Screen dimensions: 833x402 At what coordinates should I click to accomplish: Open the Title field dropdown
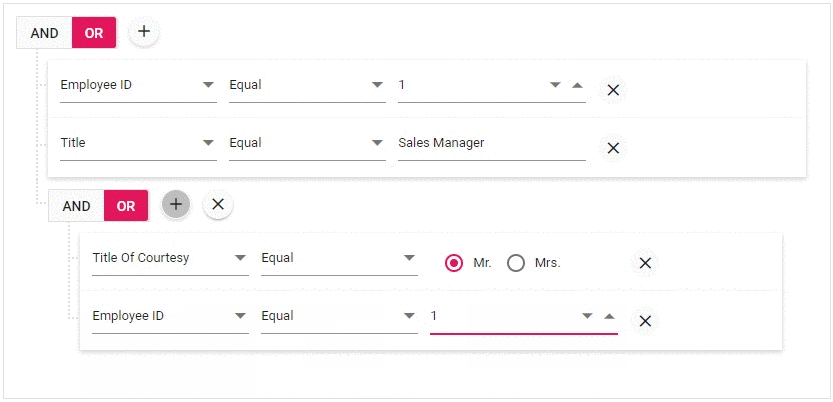click(x=138, y=143)
